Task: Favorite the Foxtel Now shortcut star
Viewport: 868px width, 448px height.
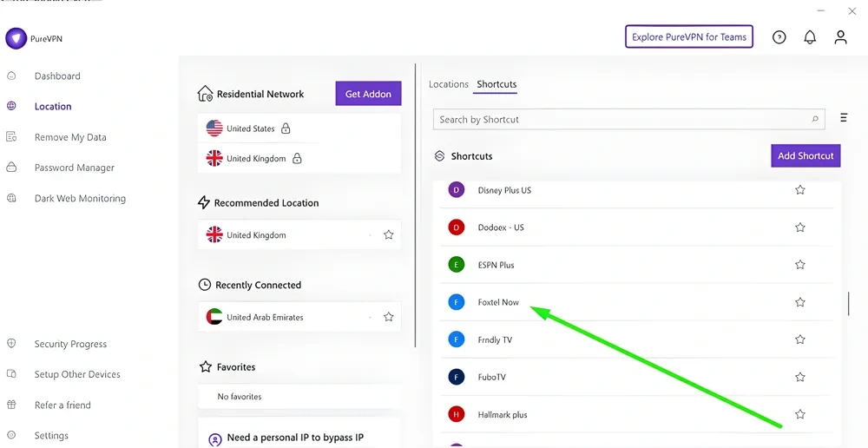Action: pyautogui.click(x=800, y=302)
